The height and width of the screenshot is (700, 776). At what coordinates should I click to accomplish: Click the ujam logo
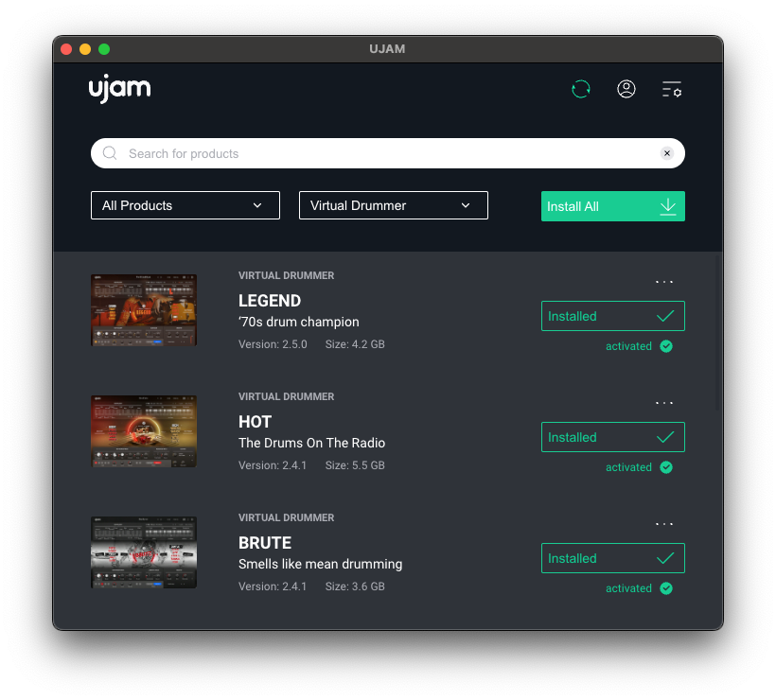tap(120, 89)
